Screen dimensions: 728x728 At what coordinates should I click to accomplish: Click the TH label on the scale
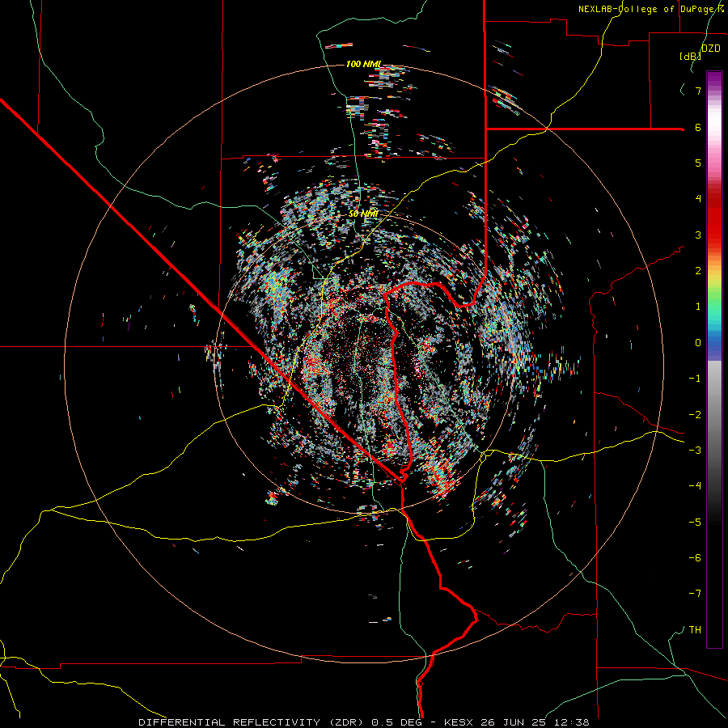tap(695, 630)
